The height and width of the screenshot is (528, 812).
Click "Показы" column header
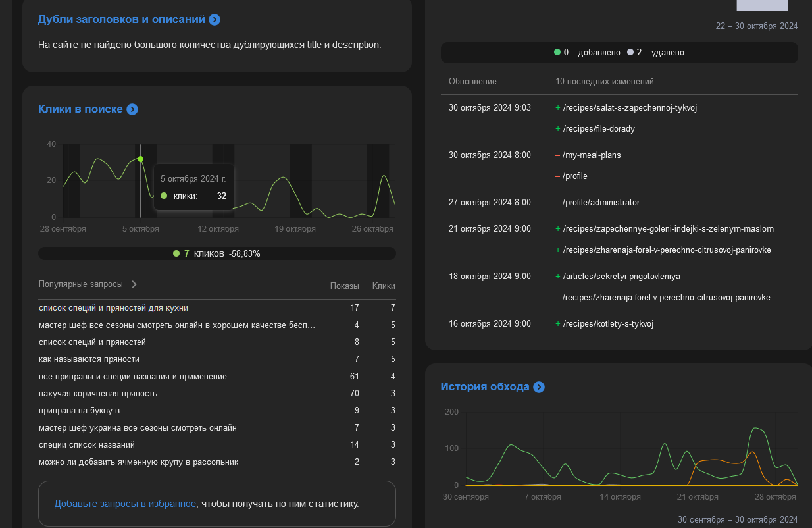[344, 286]
